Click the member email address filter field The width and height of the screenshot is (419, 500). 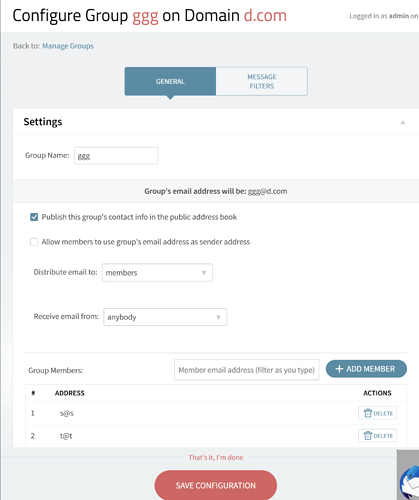coord(246,370)
